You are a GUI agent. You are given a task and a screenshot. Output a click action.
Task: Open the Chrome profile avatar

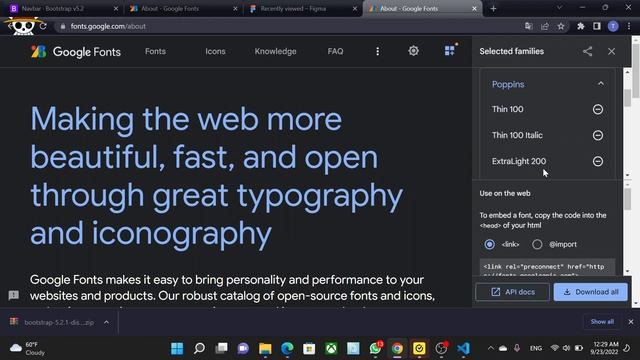(613, 26)
